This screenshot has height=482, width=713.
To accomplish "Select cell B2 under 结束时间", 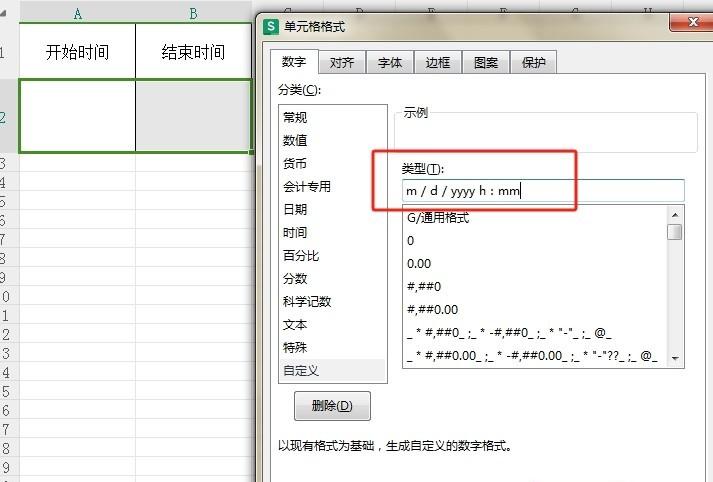I will pyautogui.click(x=194, y=116).
